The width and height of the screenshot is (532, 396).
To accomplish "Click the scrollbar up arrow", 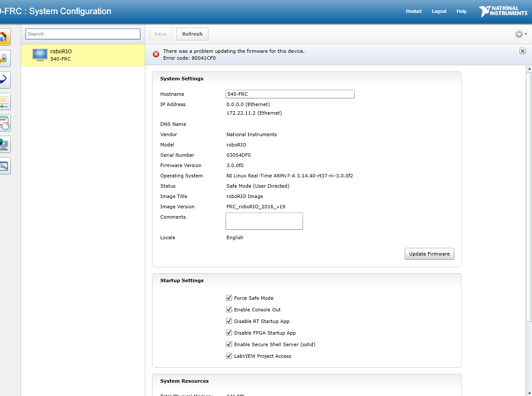I will coord(529,69).
